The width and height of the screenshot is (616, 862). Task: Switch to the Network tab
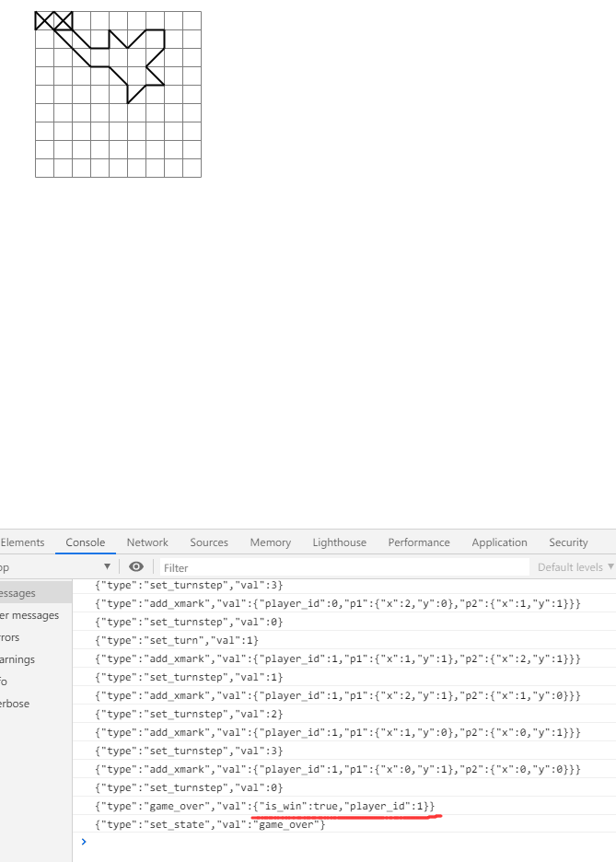[147, 542]
